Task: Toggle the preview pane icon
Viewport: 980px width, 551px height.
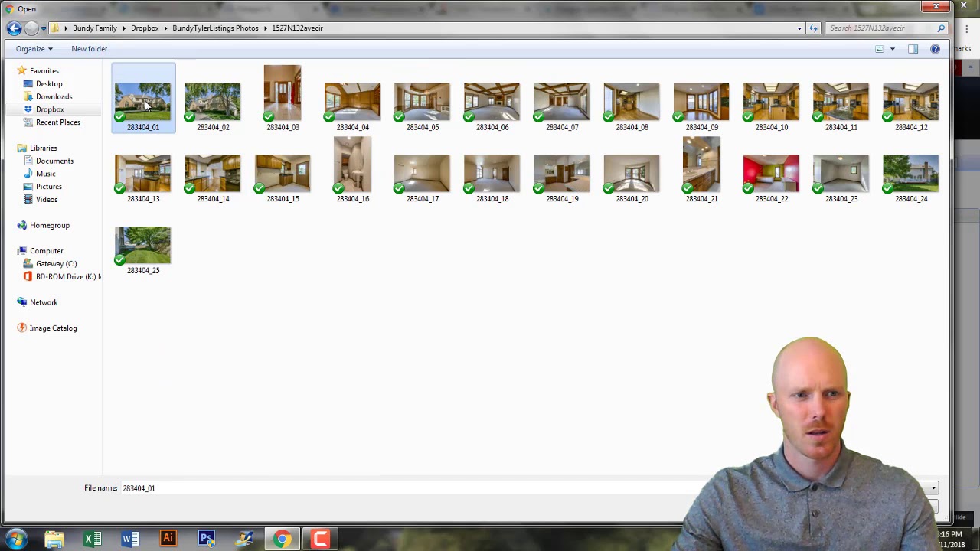Action: 913,49
